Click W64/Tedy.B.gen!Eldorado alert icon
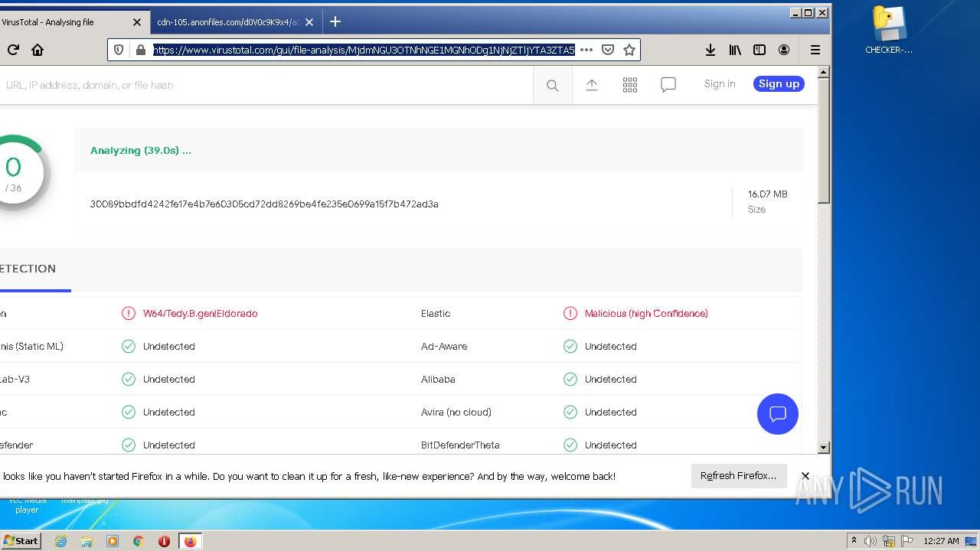 (129, 314)
